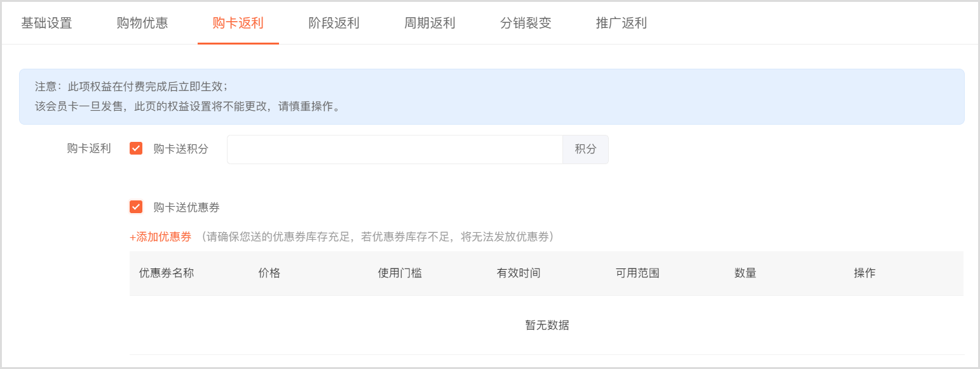
Task: Click the 使用门槛 column header
Action: [400, 274]
